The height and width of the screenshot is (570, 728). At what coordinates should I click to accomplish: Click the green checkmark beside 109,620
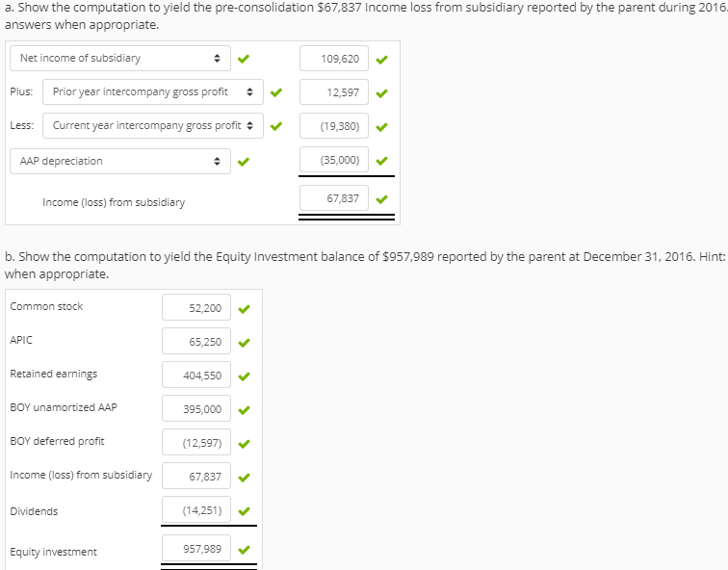coord(381,60)
